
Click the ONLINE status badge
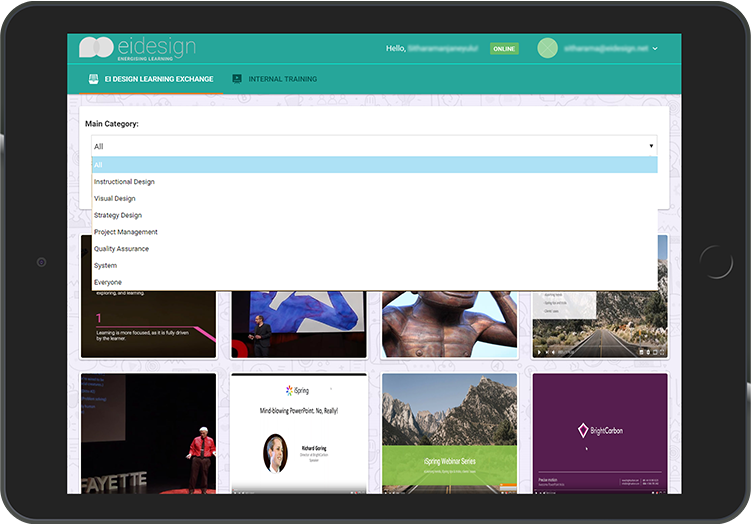(504, 49)
